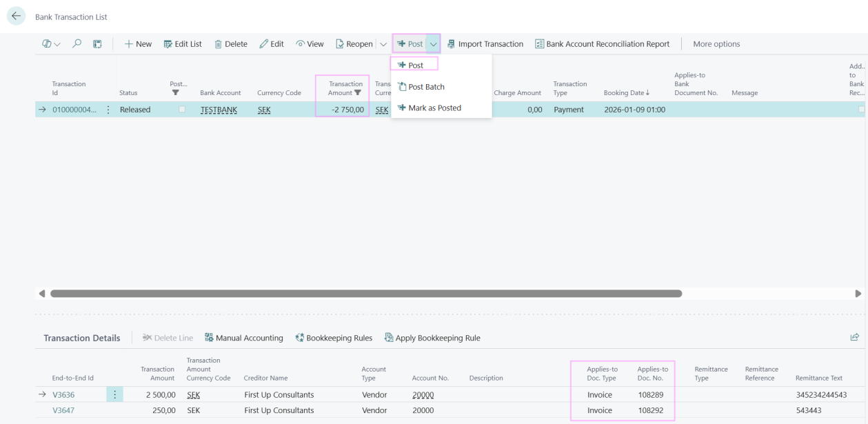Click the horizontal scrollbar right arrow
This screenshot has width=868, height=424.
[x=858, y=293]
